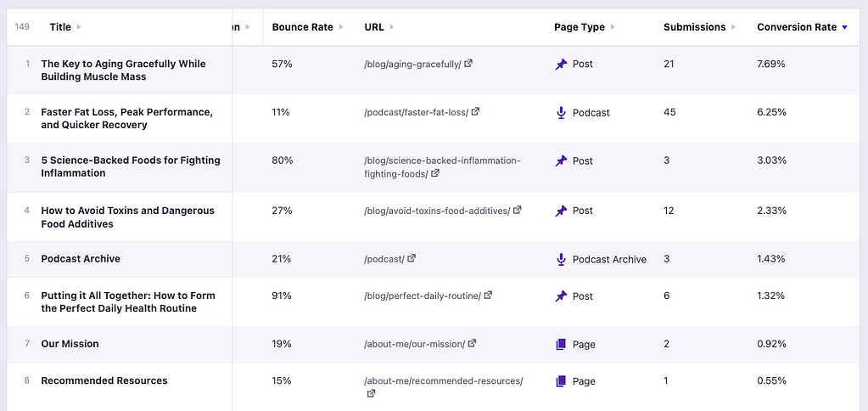
Task: Sort by the Title column arrow
Action: click(x=79, y=27)
